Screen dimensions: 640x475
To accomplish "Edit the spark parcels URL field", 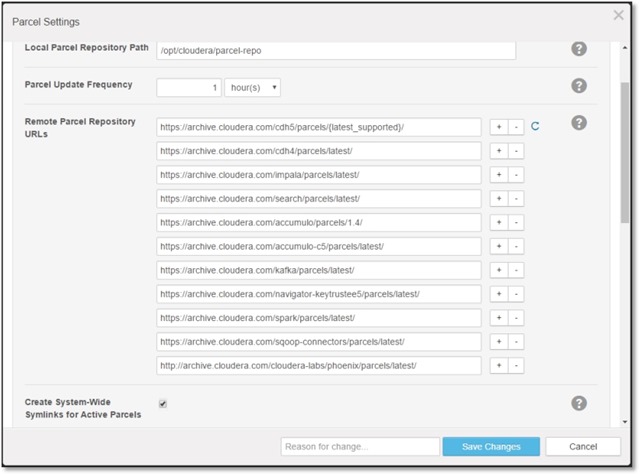I will click(x=319, y=318).
